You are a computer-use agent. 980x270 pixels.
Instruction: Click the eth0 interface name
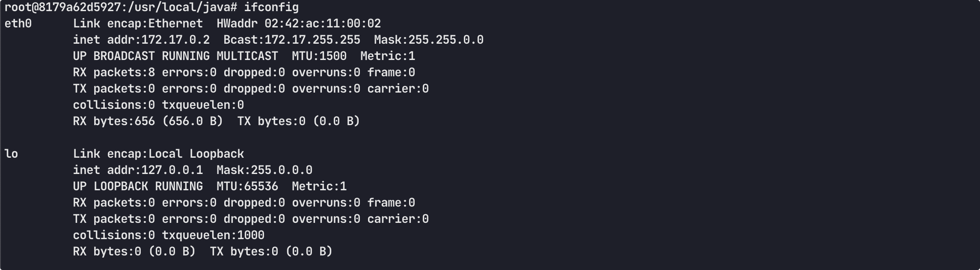coord(18,24)
